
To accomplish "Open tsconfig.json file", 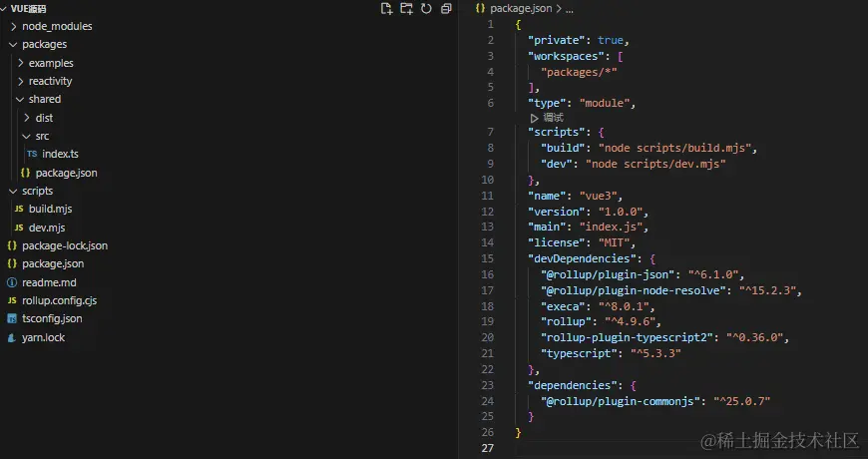I will tap(52, 319).
